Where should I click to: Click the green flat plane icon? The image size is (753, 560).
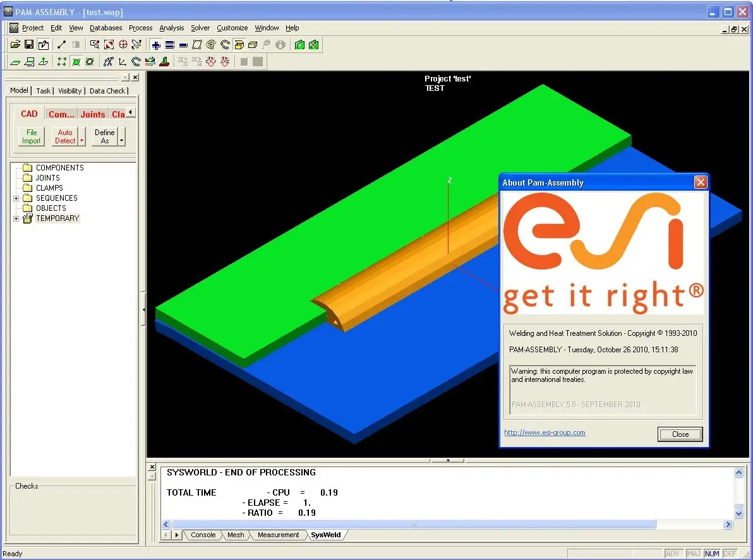15,62
